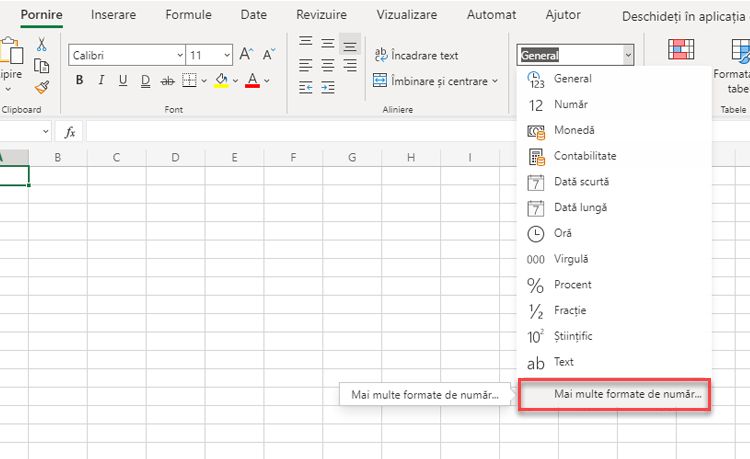Expand the Îmbinare și centrare dropdown arrow
Screen dimensions: 750x459
tap(495, 81)
